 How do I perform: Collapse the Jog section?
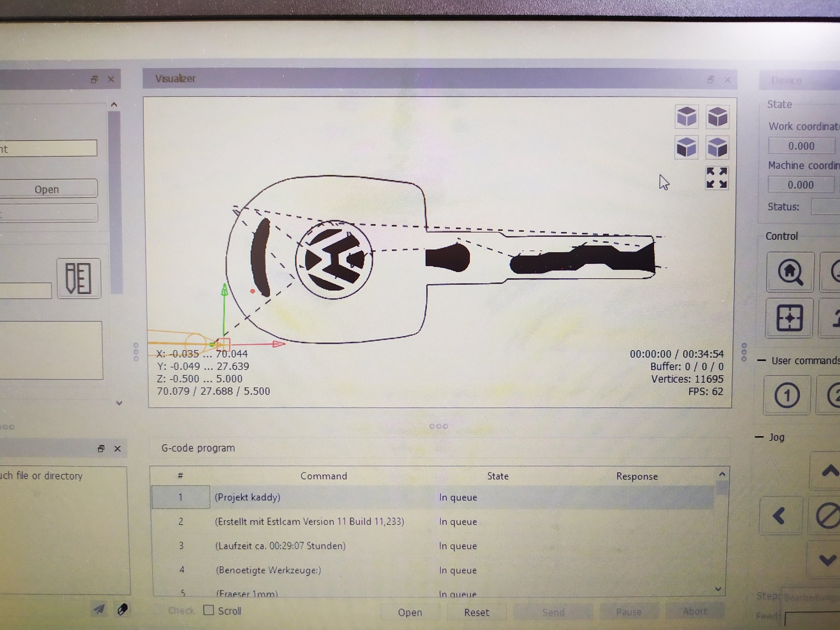pos(759,437)
